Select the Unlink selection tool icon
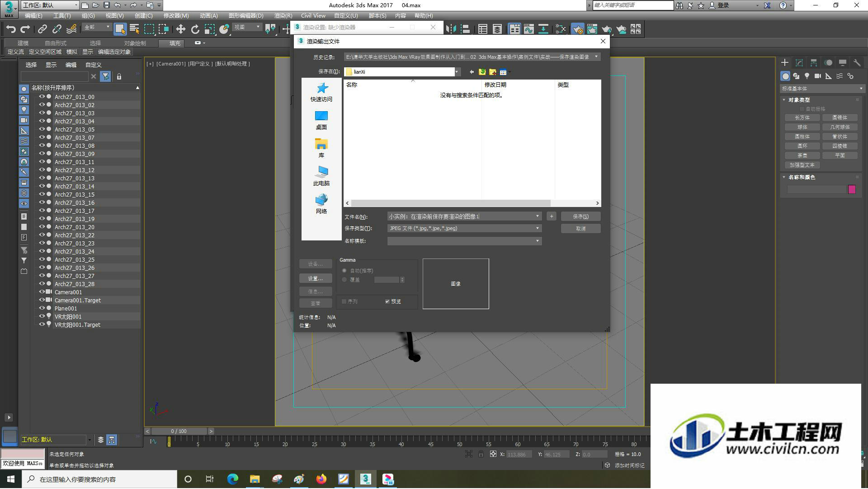This screenshot has height=489, width=868. click(x=57, y=29)
